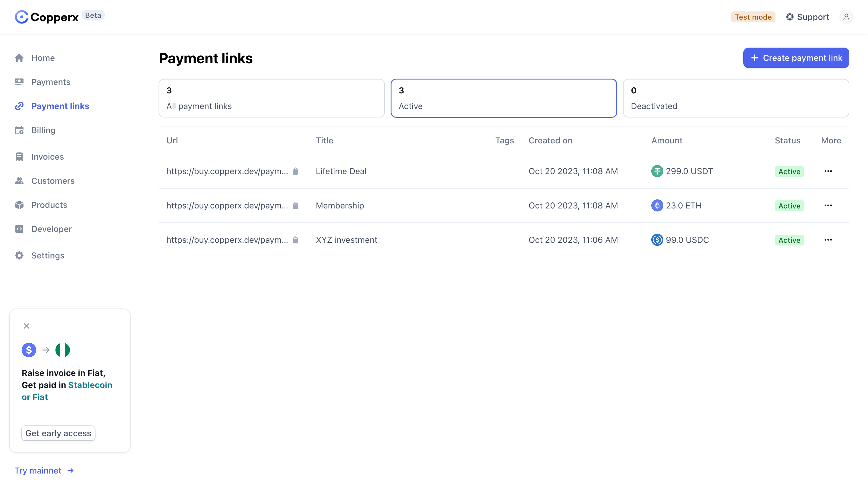Click the Amount column header
The width and height of the screenshot is (868, 491).
click(667, 141)
